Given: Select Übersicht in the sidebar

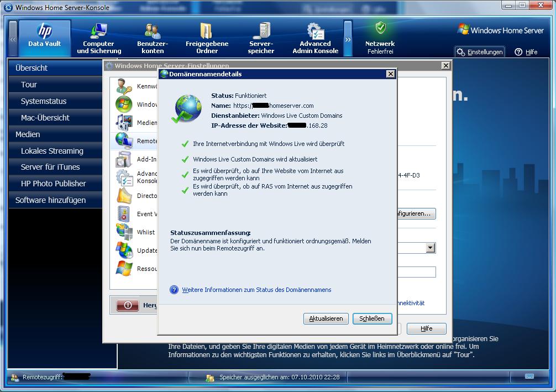Looking at the screenshot, I should (x=55, y=68).
